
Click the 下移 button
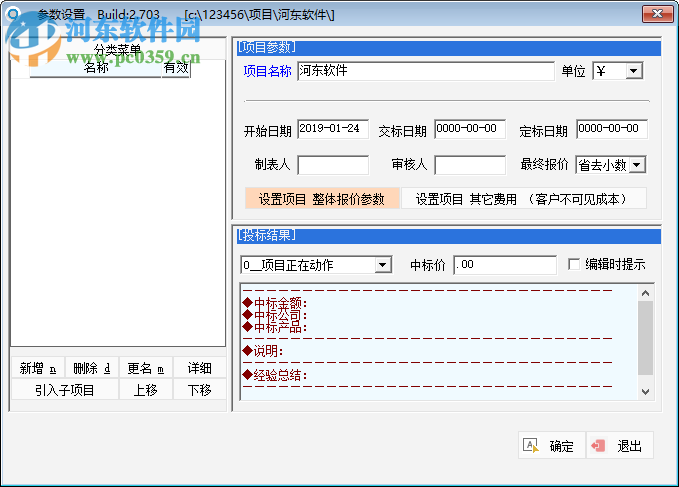(x=200, y=390)
